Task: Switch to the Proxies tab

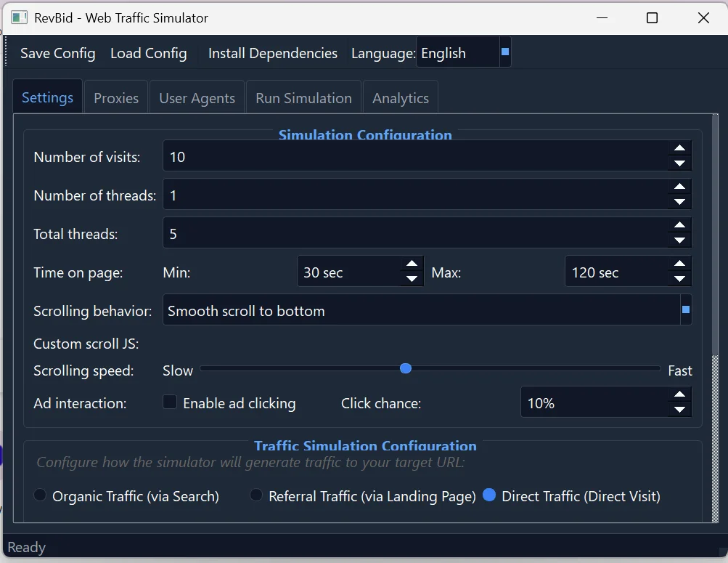Action: click(x=116, y=98)
